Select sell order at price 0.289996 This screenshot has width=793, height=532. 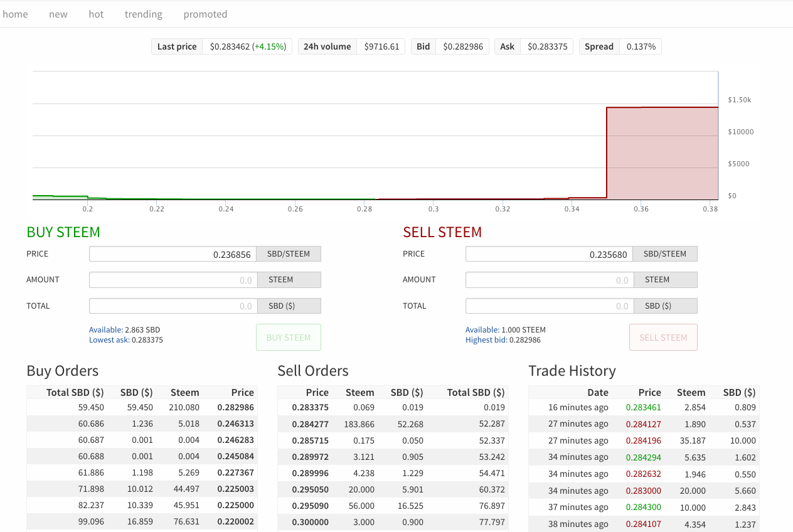coord(393,472)
